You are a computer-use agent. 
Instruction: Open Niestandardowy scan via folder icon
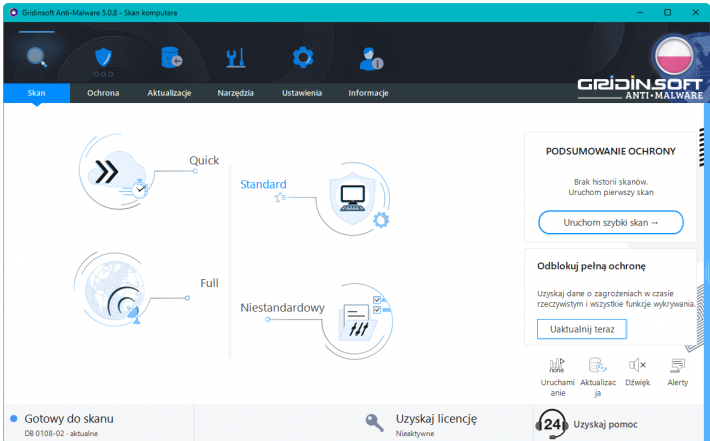coord(359,321)
